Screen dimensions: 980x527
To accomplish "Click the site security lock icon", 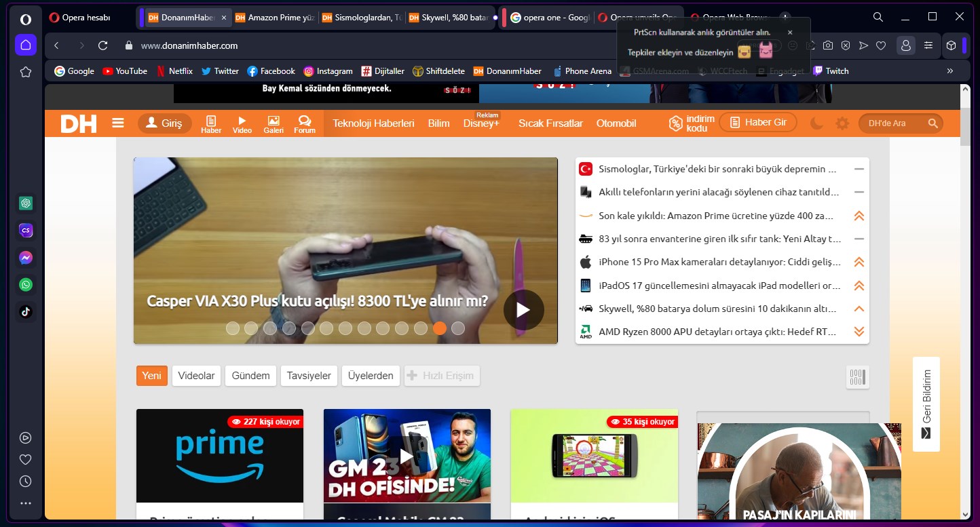I will coord(129,45).
